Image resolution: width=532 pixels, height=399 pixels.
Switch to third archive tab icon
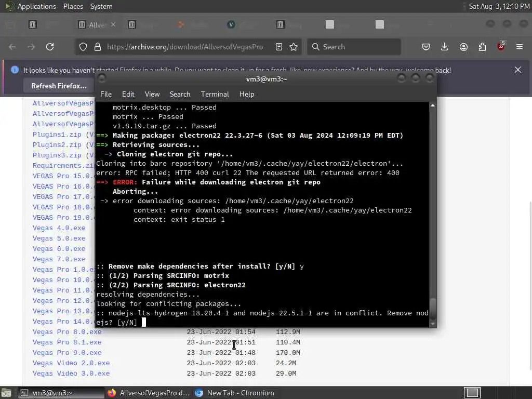click(x=131, y=24)
